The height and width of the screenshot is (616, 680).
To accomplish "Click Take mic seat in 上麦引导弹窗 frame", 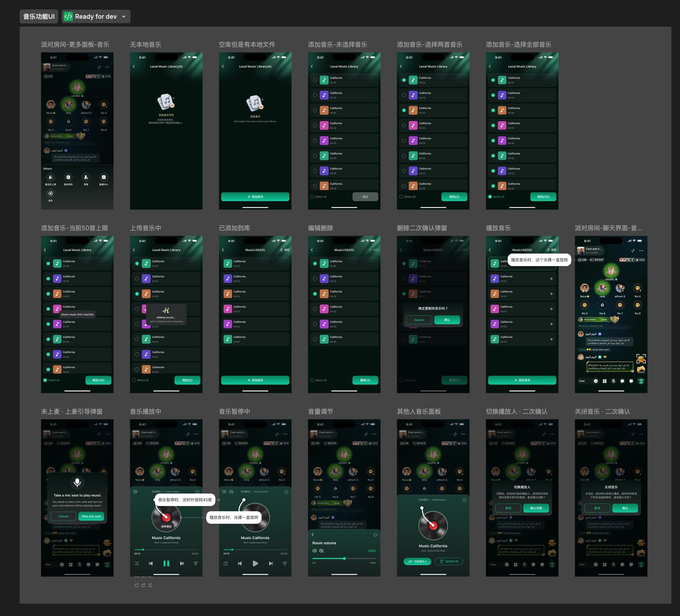I will (x=91, y=516).
